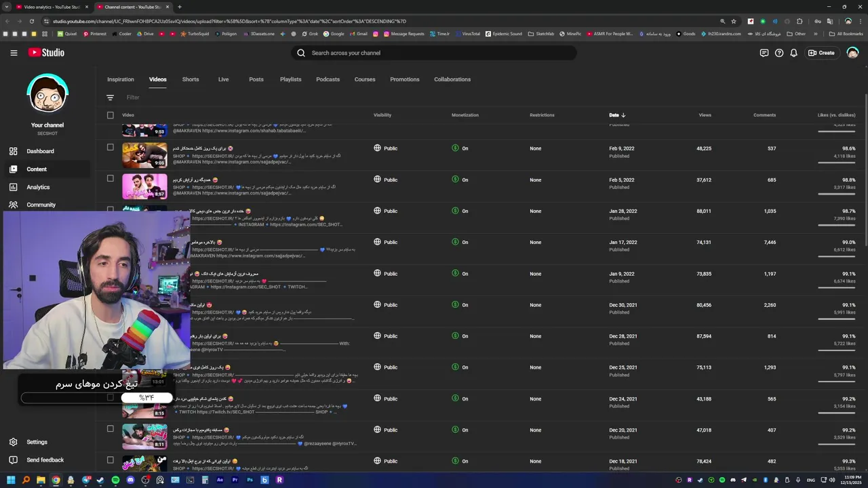Click monetization dollar icon for Feb 5, 2022 video
The height and width of the screenshot is (488, 868).
tap(455, 180)
